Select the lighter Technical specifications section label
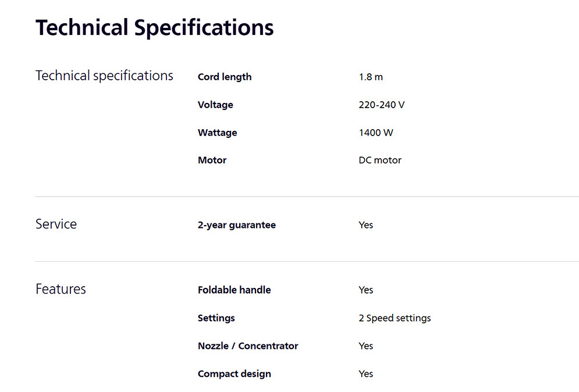Viewport: 579px width, 392px height. click(104, 76)
